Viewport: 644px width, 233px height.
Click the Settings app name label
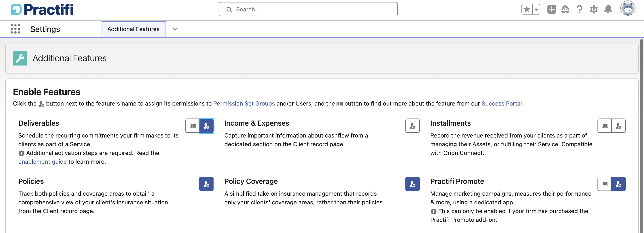pyautogui.click(x=45, y=29)
